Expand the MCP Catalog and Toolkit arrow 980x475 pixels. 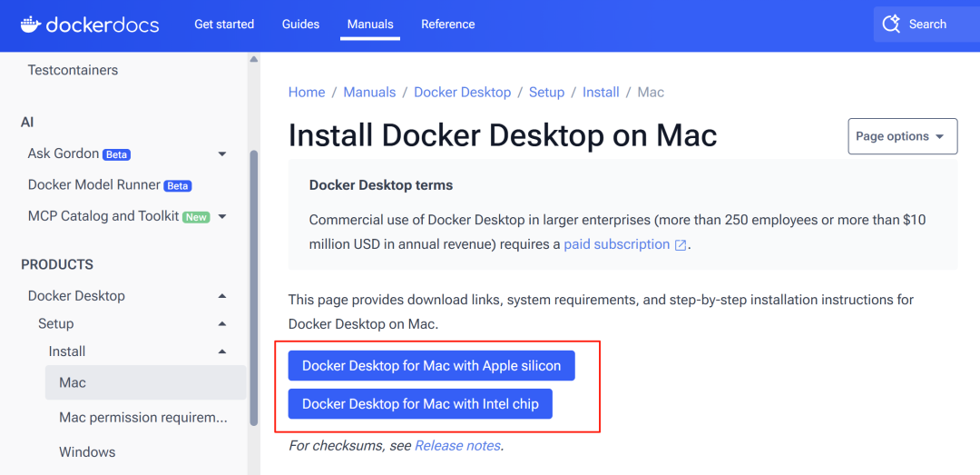point(222,216)
